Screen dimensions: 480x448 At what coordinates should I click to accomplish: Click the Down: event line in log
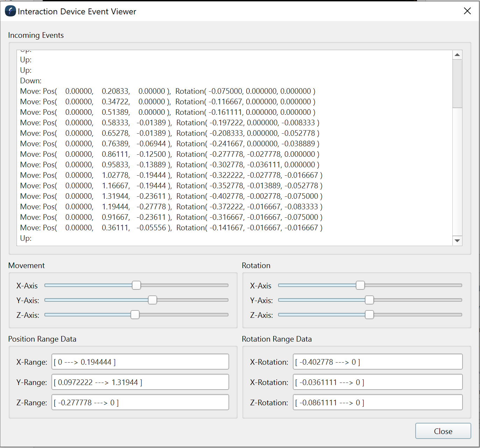point(31,81)
